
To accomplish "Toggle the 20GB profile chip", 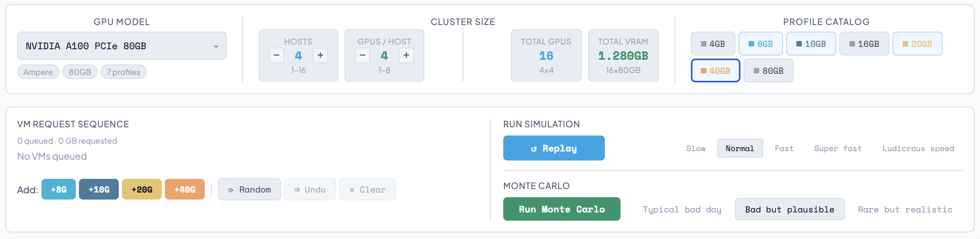I will point(917,44).
